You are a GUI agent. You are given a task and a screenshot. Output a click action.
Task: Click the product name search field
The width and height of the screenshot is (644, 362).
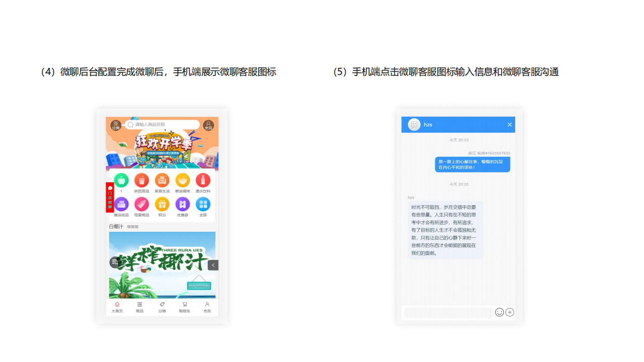pyautogui.click(x=162, y=125)
